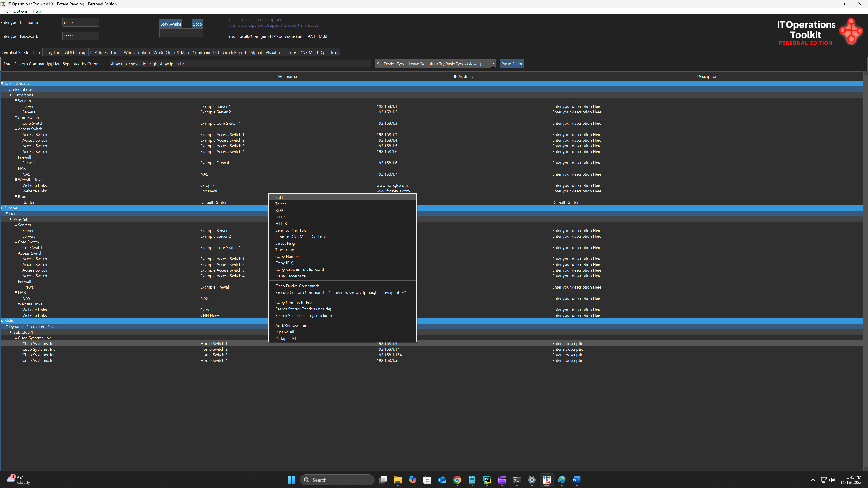Viewport: 868px width, 488px height.
Task: Switch to the DNS Multi-Dig tab
Action: (x=312, y=53)
